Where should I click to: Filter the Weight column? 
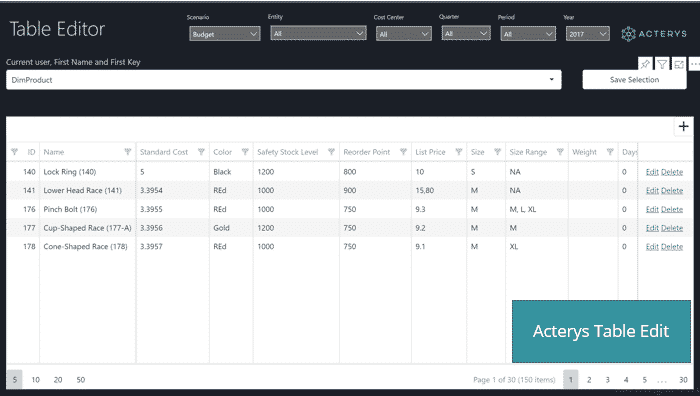click(610, 152)
